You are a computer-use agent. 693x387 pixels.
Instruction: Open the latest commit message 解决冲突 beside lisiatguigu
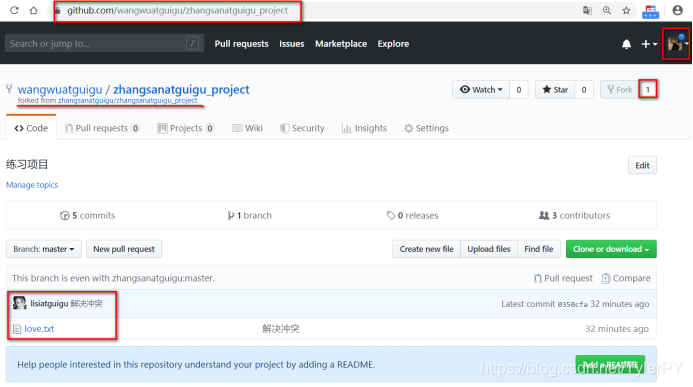tap(87, 304)
